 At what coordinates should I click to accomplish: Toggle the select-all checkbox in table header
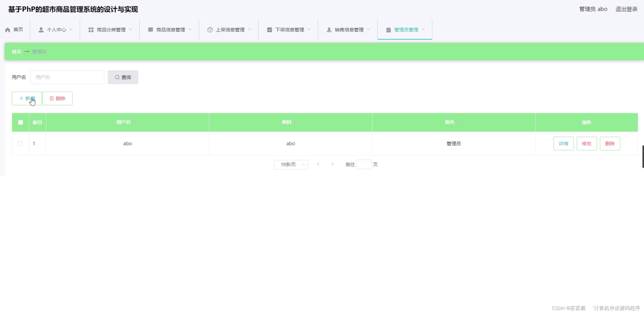point(20,122)
